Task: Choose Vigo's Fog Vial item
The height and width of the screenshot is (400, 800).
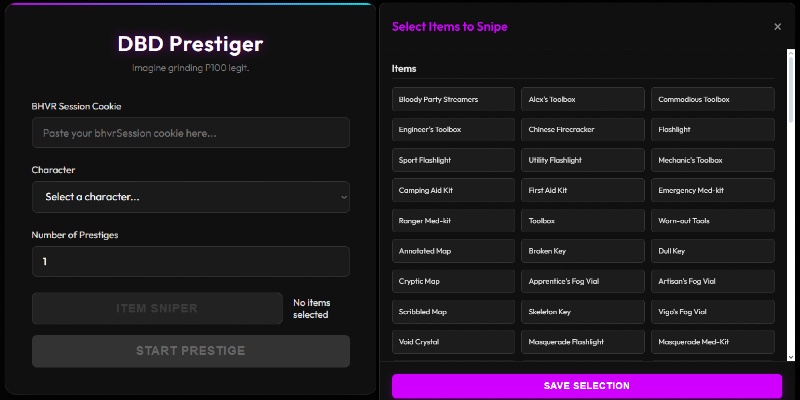Action: pyautogui.click(x=713, y=312)
